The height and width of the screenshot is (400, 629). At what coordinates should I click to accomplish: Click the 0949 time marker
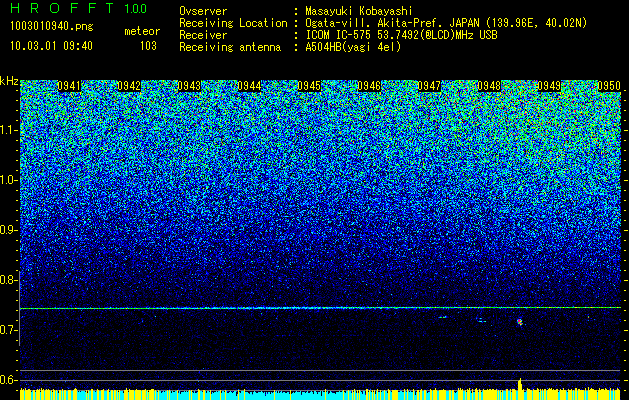[x=549, y=86]
